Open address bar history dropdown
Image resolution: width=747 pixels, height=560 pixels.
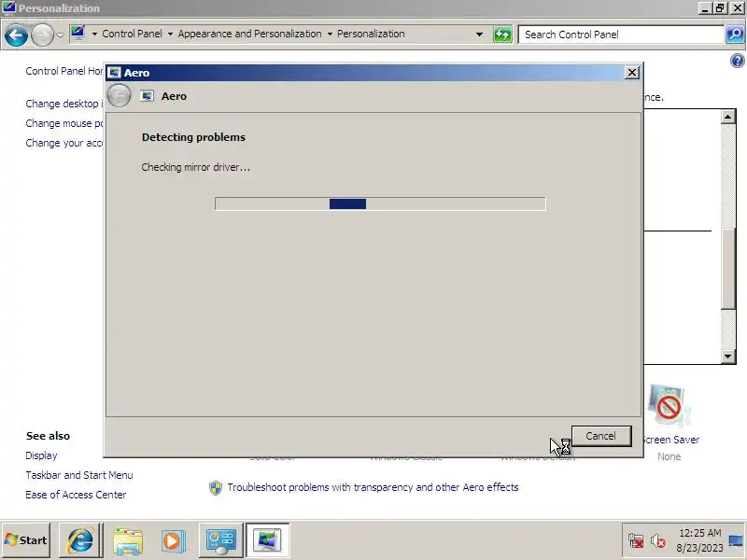click(x=479, y=35)
